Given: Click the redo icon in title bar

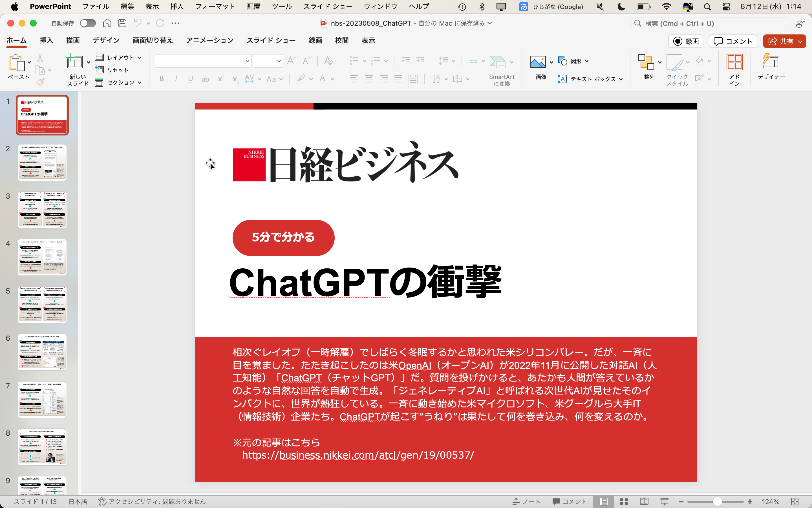Looking at the screenshot, I should [160, 23].
